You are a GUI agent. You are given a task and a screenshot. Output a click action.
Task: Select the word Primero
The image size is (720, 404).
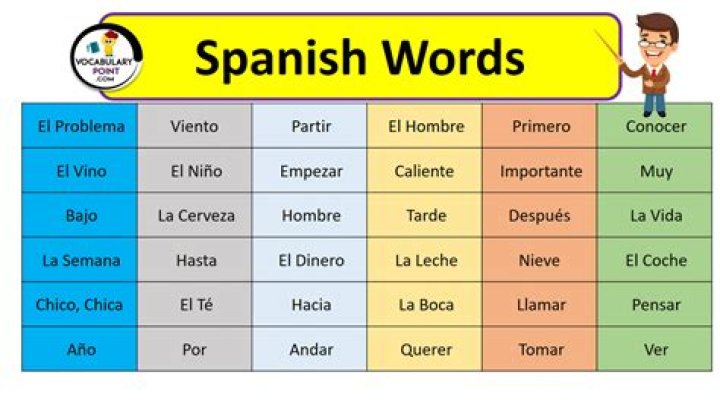coord(541,127)
